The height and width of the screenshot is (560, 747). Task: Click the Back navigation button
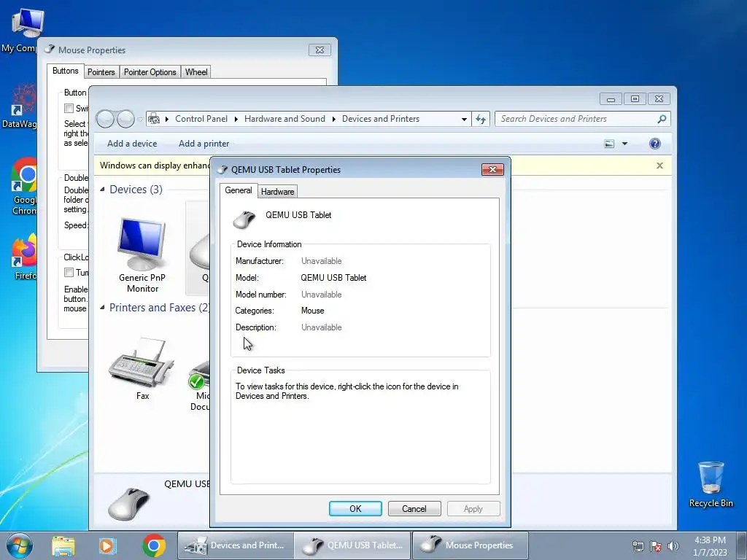[105, 119]
